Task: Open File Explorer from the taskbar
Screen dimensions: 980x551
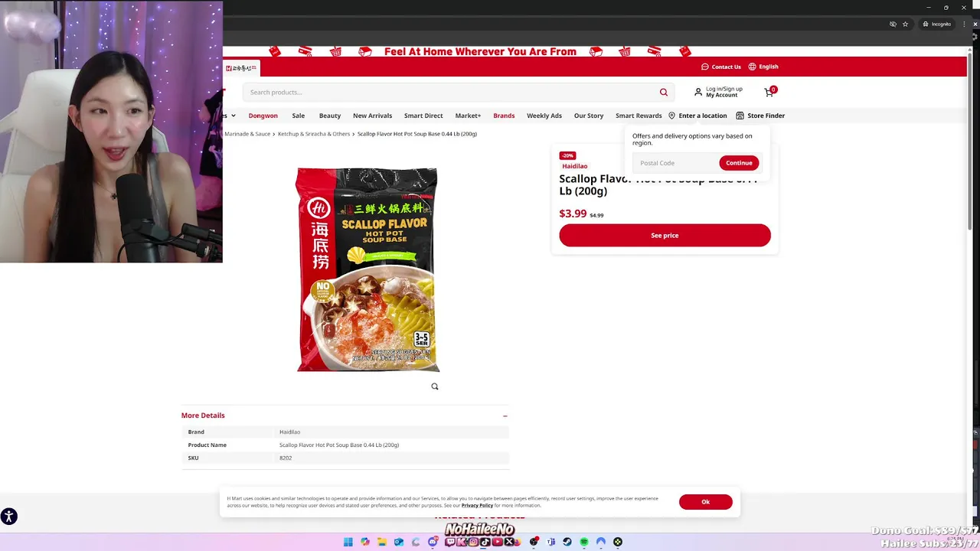Action: click(x=382, y=542)
